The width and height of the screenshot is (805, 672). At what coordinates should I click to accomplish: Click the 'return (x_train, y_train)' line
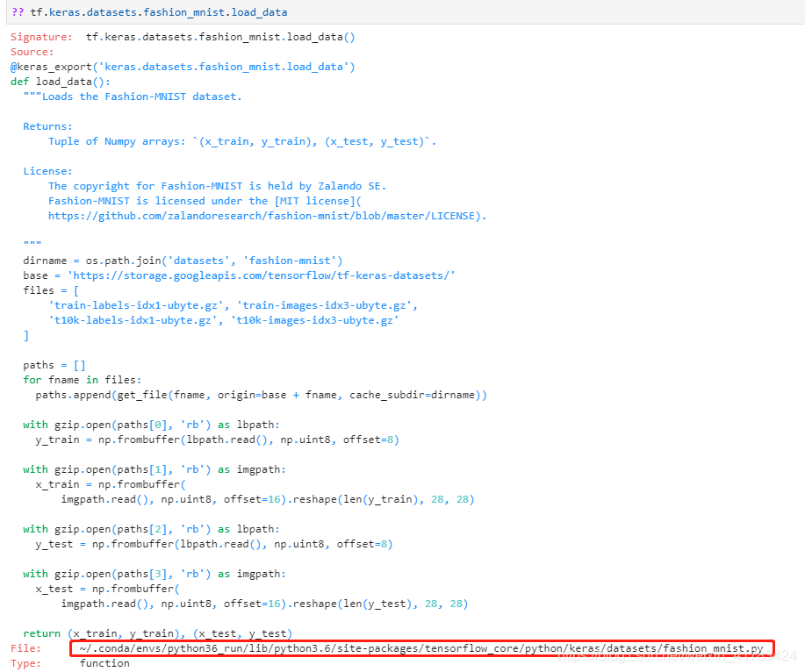(x=158, y=633)
